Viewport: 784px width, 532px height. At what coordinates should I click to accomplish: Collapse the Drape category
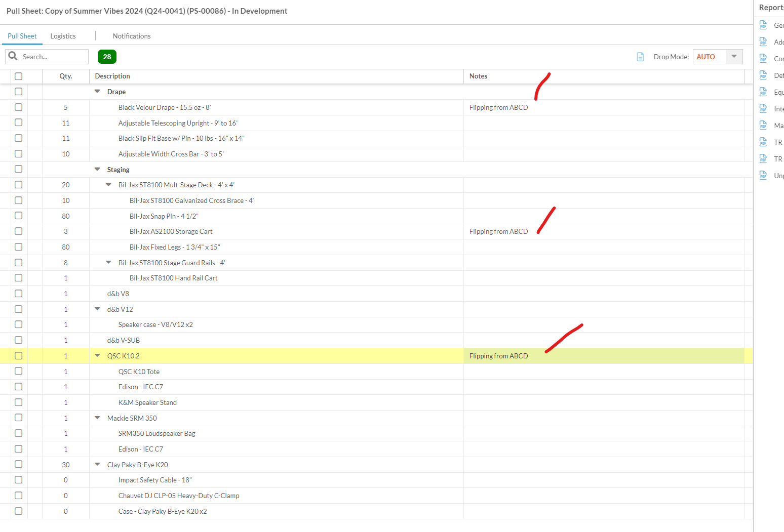click(x=98, y=92)
